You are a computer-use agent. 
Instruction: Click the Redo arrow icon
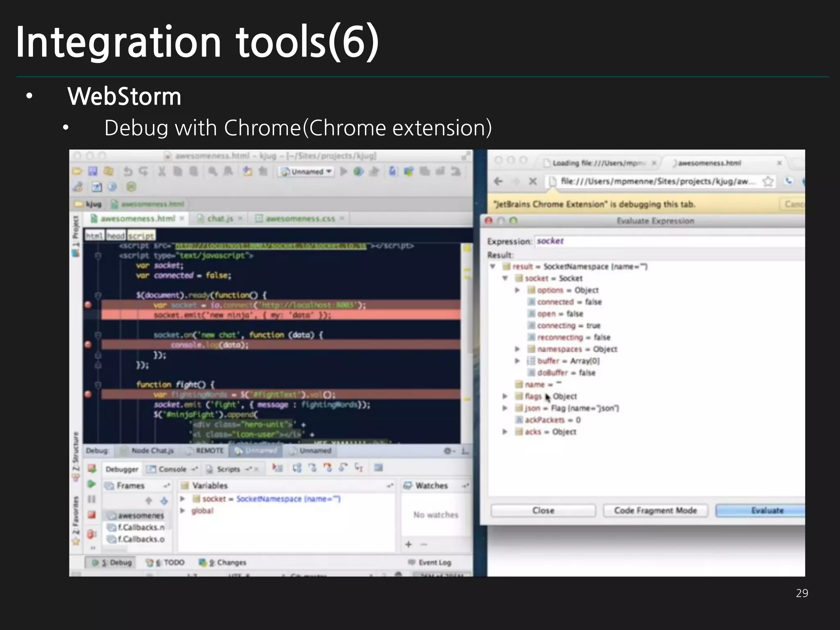point(143,171)
